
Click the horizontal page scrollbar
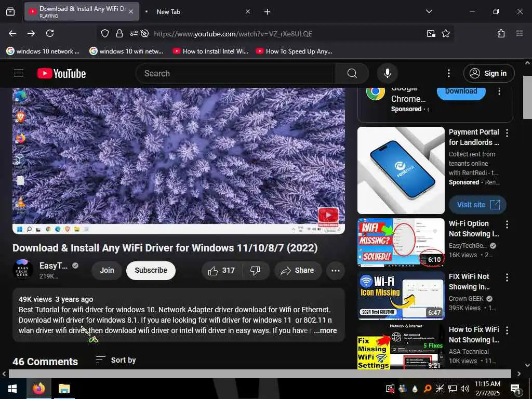coord(260,374)
